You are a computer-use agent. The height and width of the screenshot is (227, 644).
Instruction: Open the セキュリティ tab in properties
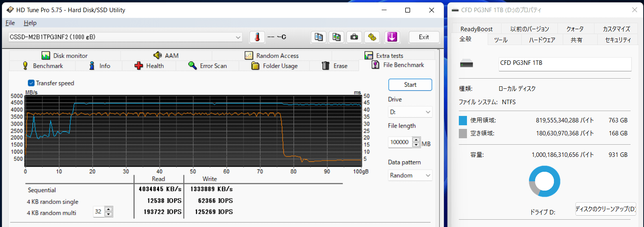618,40
